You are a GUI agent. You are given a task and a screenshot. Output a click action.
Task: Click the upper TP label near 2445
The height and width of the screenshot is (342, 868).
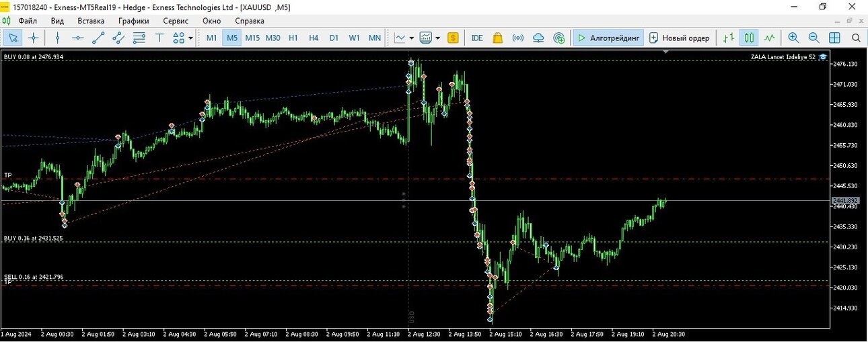pyautogui.click(x=8, y=175)
